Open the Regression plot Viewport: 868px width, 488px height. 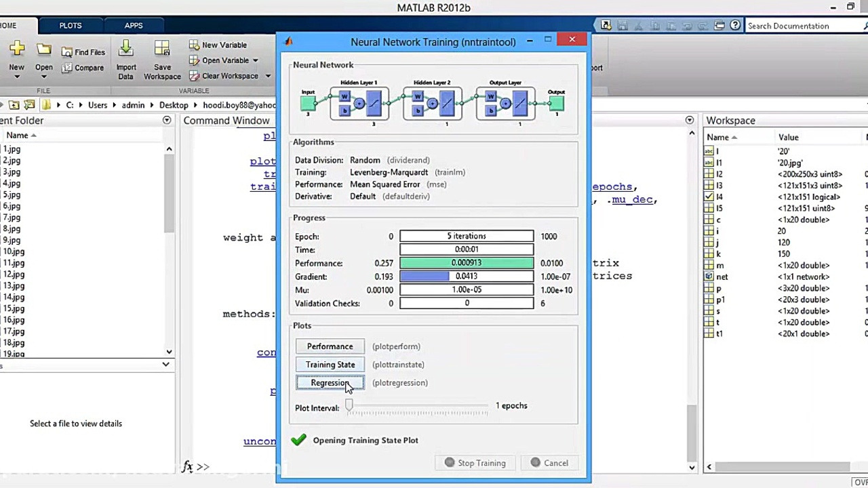point(330,383)
